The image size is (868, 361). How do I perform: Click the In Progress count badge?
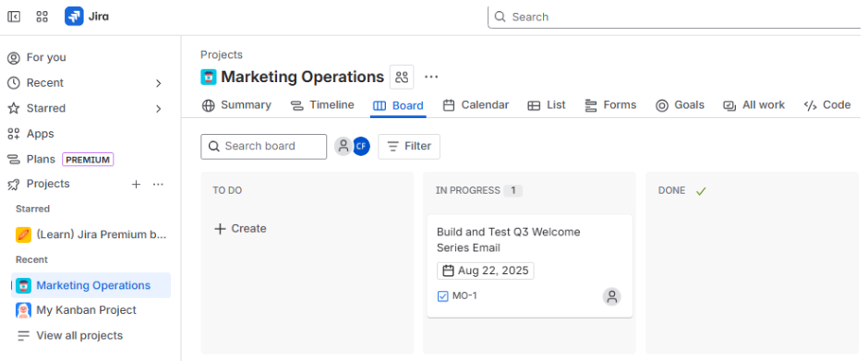tap(513, 190)
